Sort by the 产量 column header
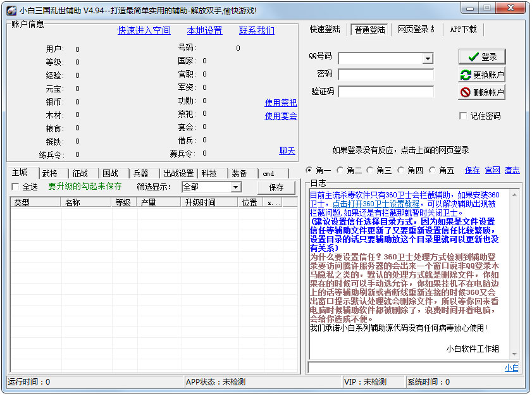The image size is (532, 396). 159,202
